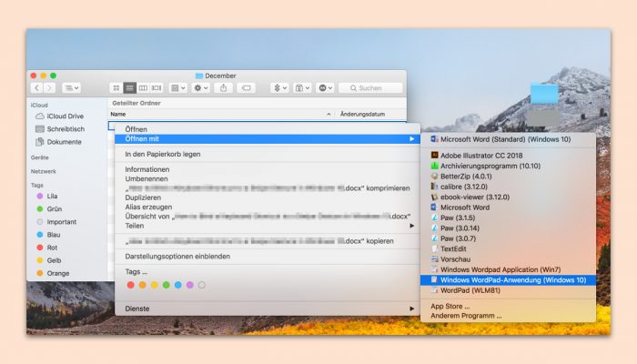Apply blue tag color dot
637x364 pixels.
178,285
